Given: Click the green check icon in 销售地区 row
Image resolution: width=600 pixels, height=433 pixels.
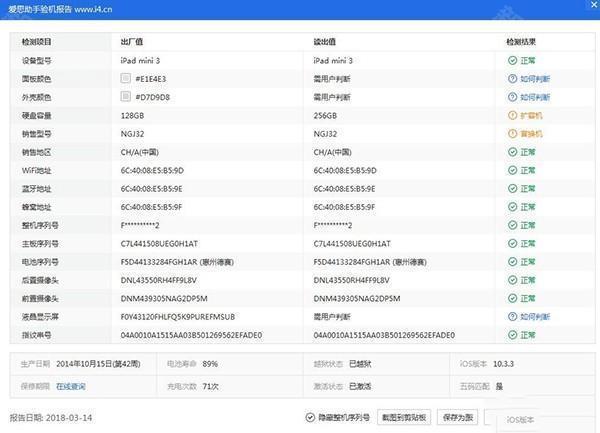Looking at the screenshot, I should point(512,151).
